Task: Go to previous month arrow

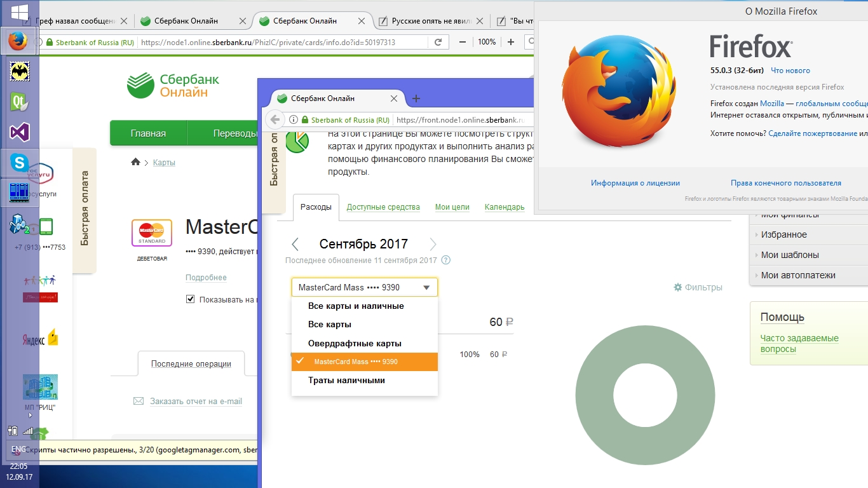Action: 295,244
